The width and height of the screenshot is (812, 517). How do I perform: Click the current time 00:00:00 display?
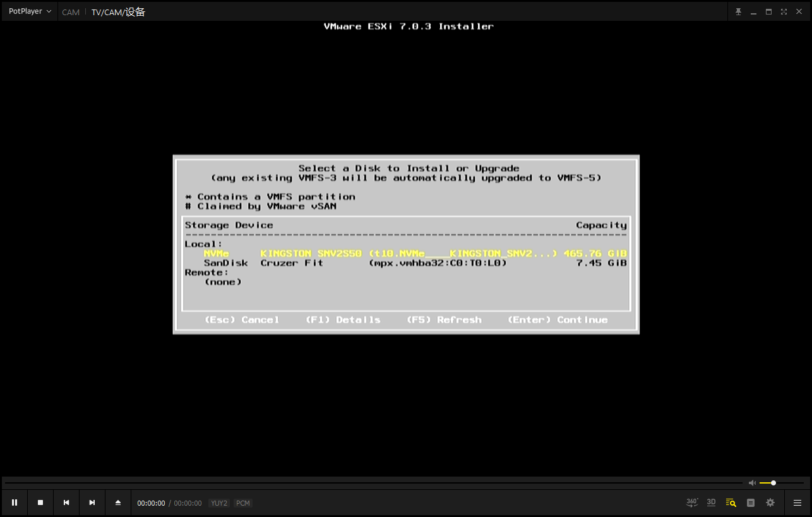(151, 503)
